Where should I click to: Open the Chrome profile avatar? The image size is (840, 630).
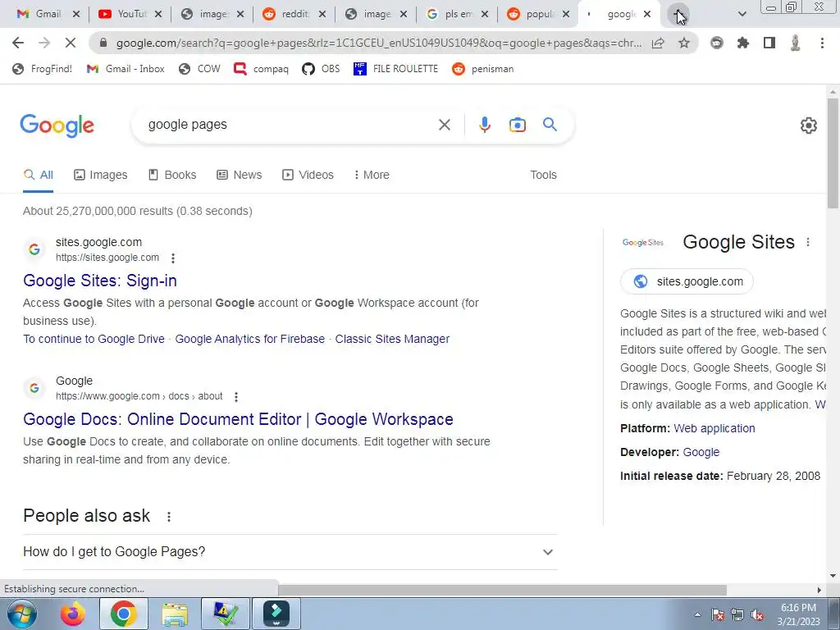pyautogui.click(x=796, y=43)
